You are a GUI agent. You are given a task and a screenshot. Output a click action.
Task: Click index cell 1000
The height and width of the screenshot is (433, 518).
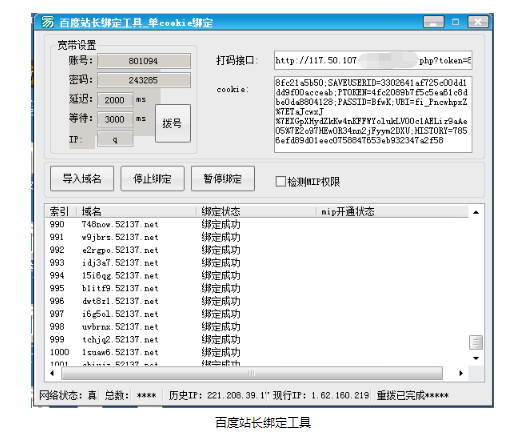(59, 352)
